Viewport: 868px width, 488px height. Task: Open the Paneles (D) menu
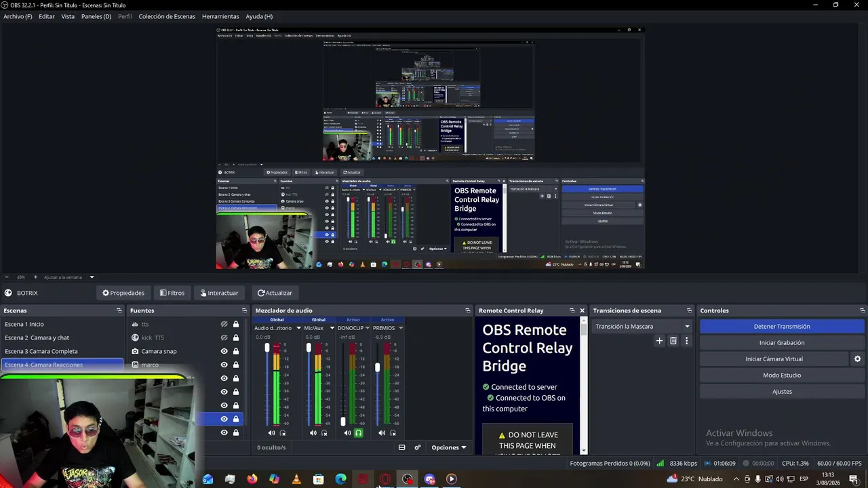point(96,16)
